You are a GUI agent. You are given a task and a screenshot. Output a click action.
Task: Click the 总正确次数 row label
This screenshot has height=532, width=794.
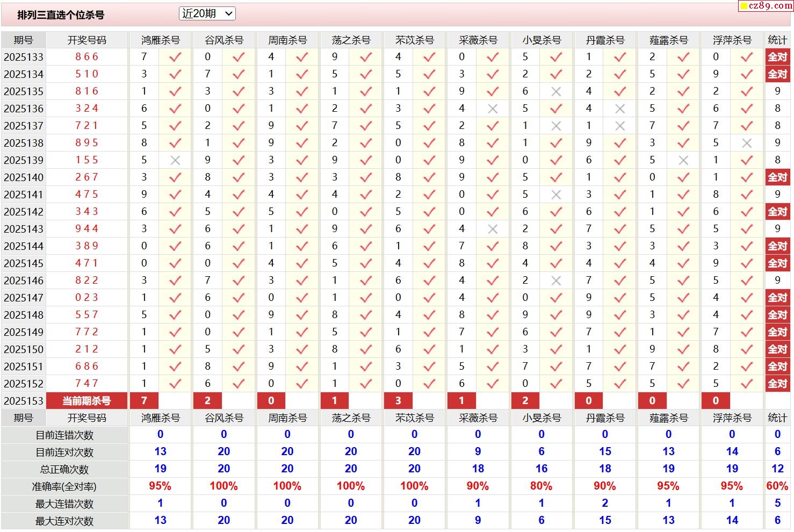(x=64, y=470)
